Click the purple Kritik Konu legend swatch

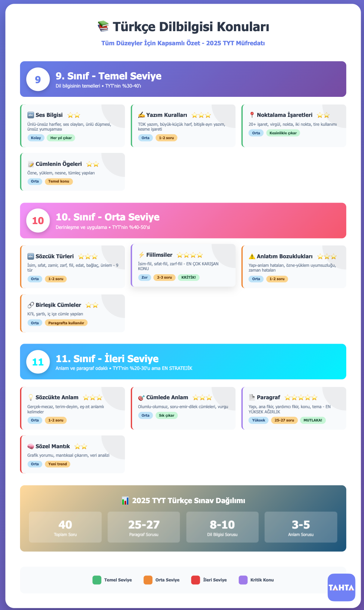pos(243,580)
